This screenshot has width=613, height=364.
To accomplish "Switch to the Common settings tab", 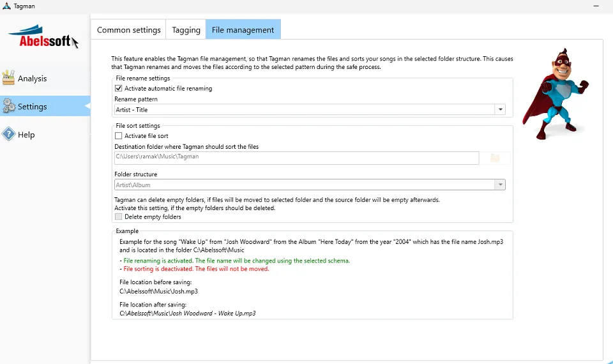I will (128, 30).
